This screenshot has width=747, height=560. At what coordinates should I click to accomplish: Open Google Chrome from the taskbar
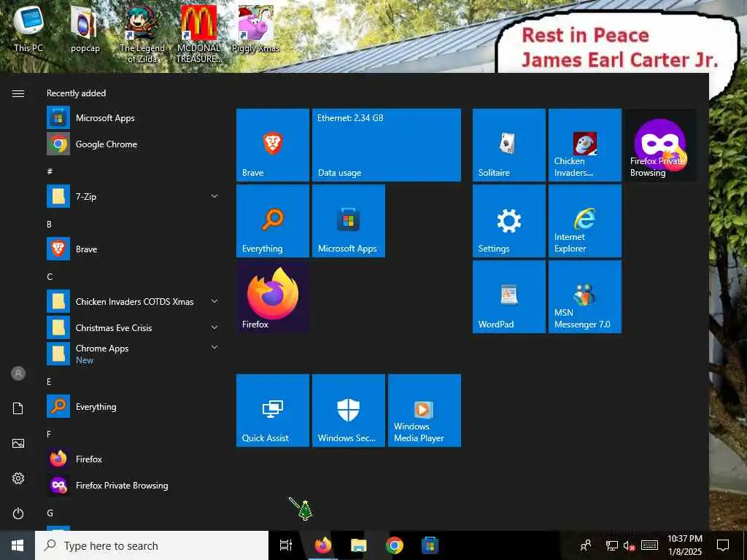click(x=395, y=545)
